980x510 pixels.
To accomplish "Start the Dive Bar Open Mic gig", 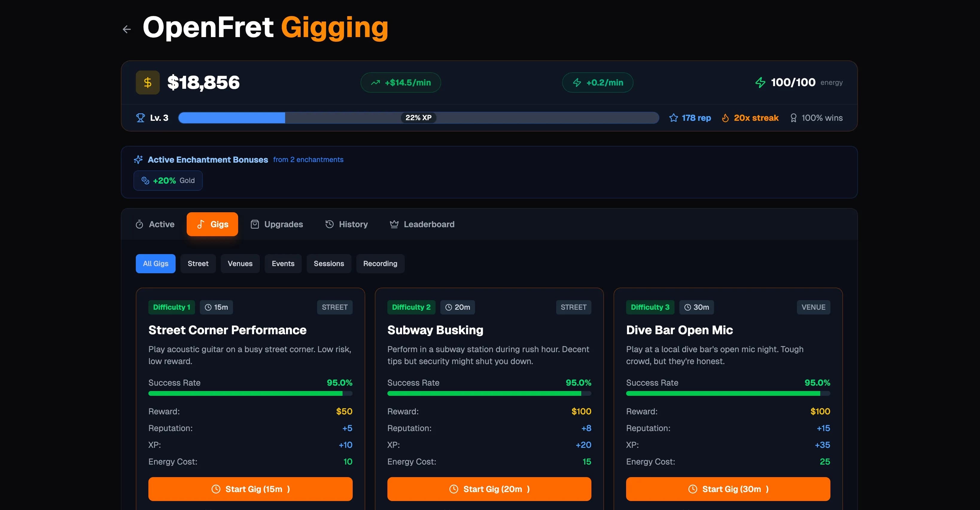I will click(x=728, y=489).
